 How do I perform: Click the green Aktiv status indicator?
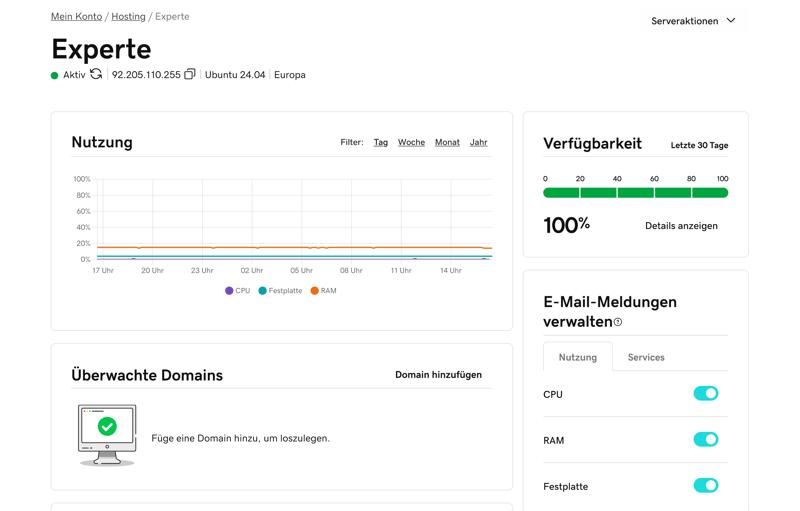[x=55, y=75]
